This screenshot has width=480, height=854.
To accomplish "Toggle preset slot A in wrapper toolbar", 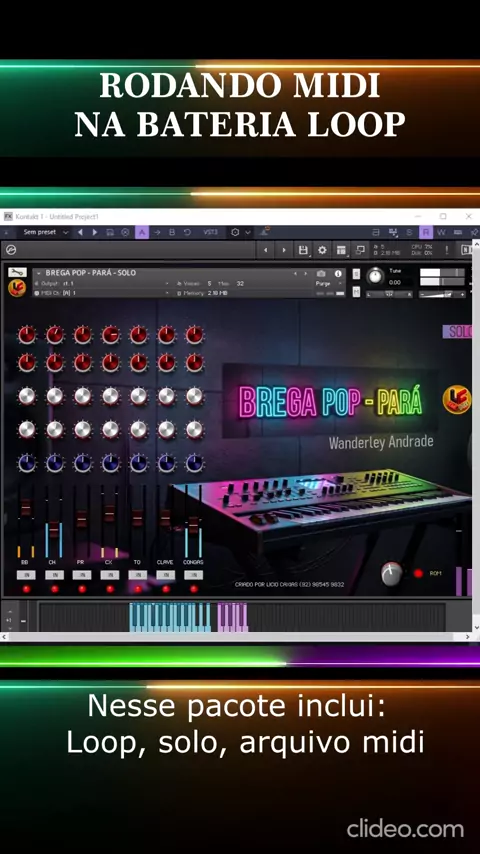I will (x=142, y=232).
